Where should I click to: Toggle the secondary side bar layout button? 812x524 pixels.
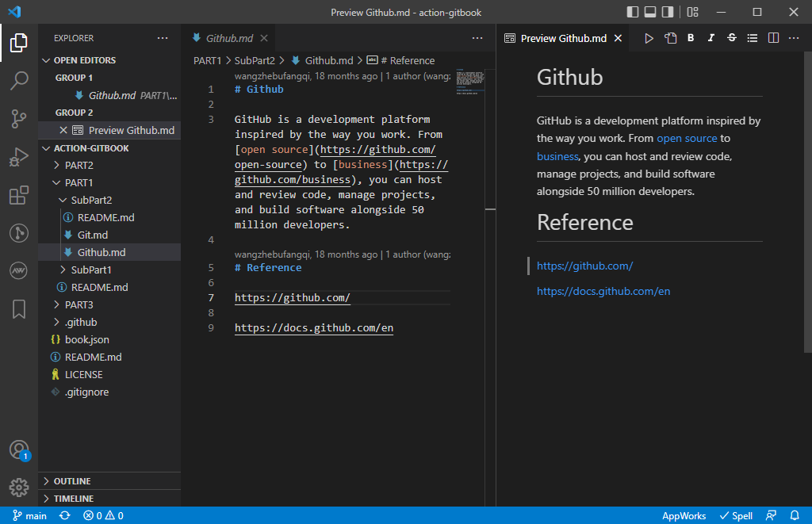point(668,12)
